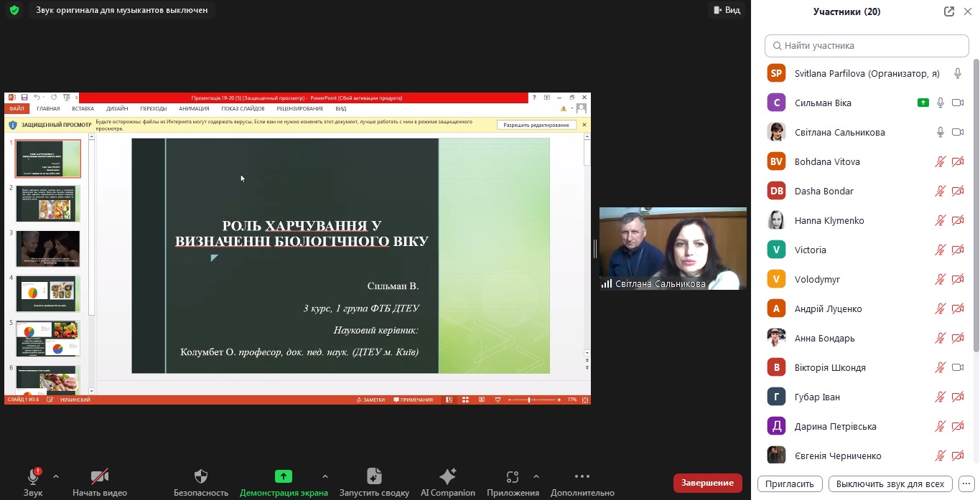The image size is (980, 500).
Task: Open the Security shield icon
Action: point(201,477)
